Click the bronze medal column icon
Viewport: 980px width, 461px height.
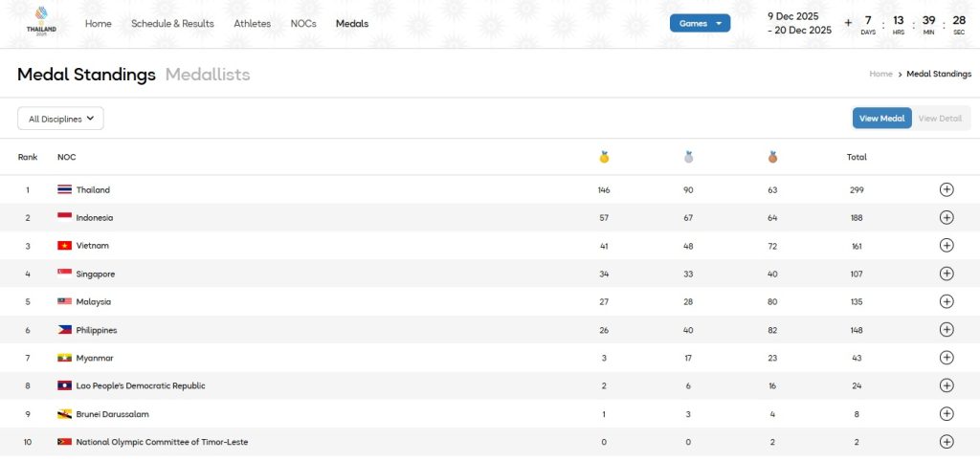click(x=772, y=157)
